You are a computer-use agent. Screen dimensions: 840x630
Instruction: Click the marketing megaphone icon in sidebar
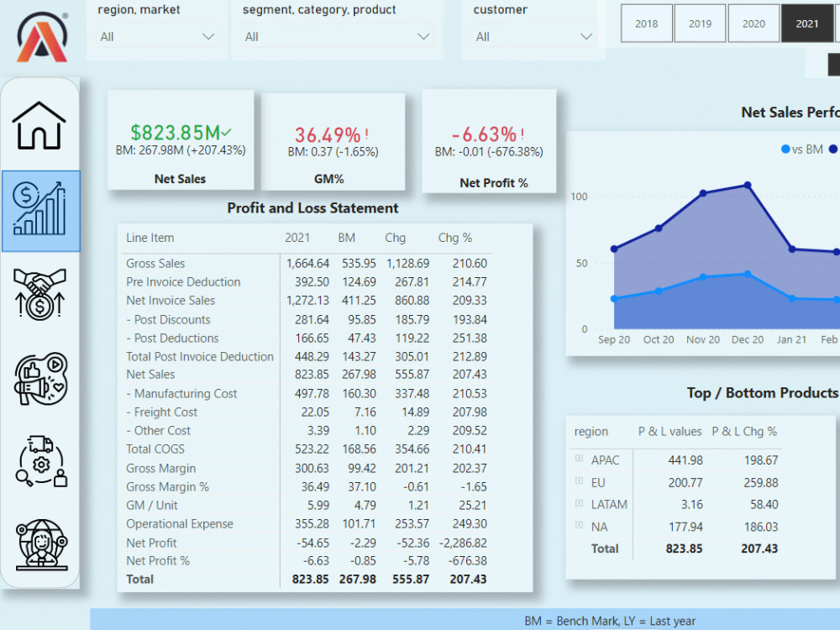(x=39, y=380)
